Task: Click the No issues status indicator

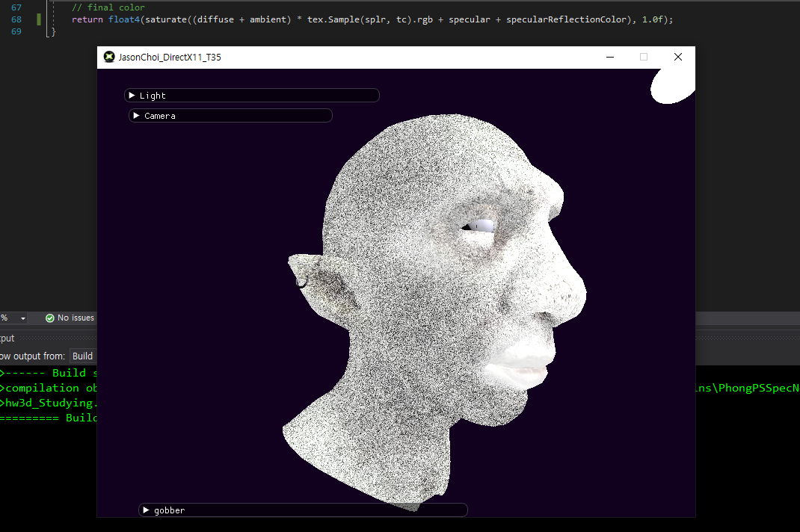Action: (70, 318)
